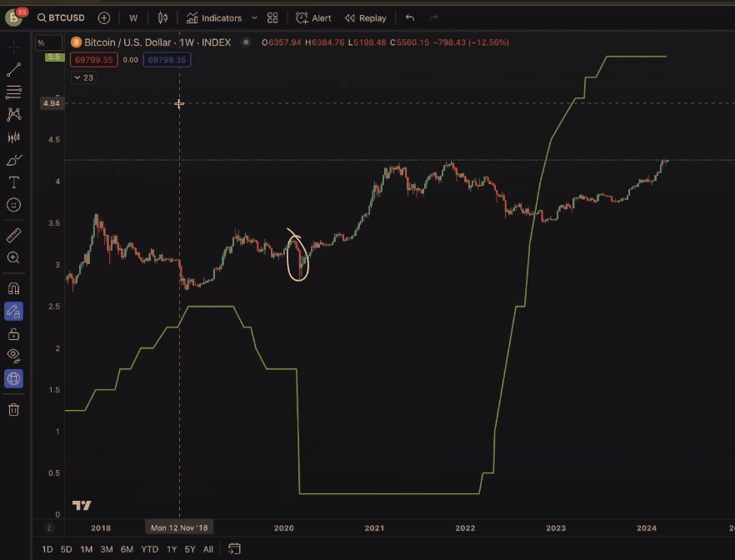This screenshot has height=560, width=735.
Task: Open the go to date calendar icon
Action: 234,549
